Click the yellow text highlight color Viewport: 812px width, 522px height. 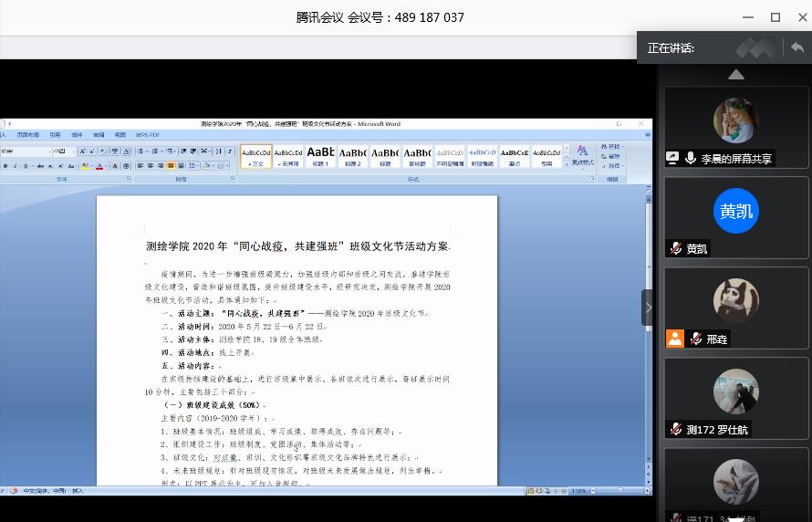pyautogui.click(x=85, y=166)
